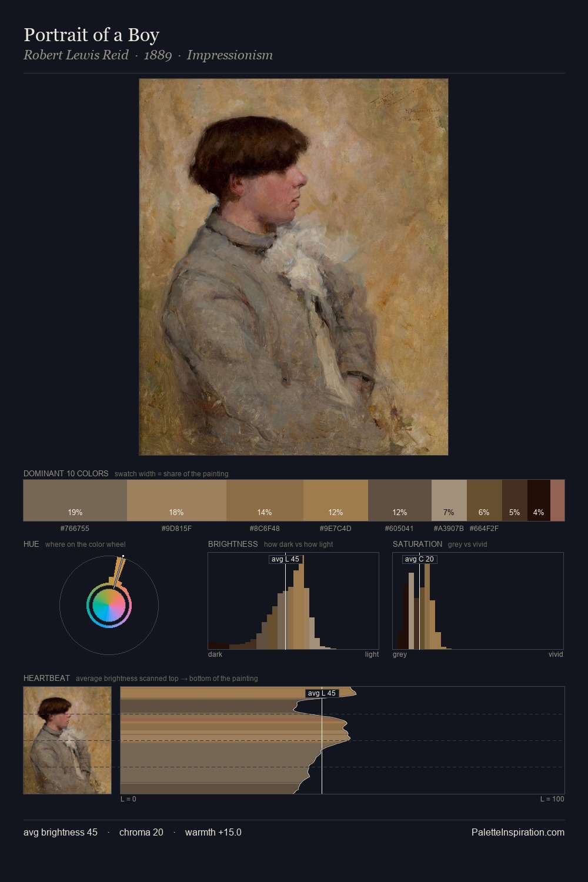Click the 'HEARTBEAT' section heading
This screenshot has width=588, height=882.
[x=46, y=678]
